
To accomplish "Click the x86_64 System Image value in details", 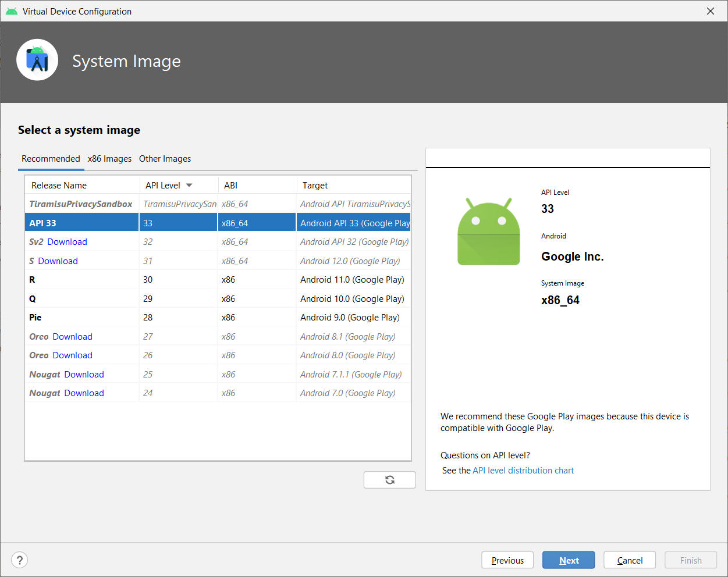I will click(x=560, y=300).
